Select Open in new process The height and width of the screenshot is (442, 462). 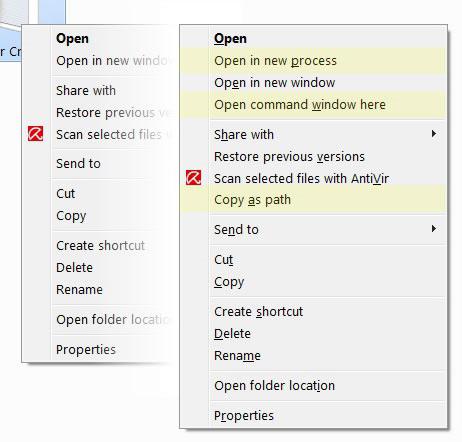click(313, 61)
